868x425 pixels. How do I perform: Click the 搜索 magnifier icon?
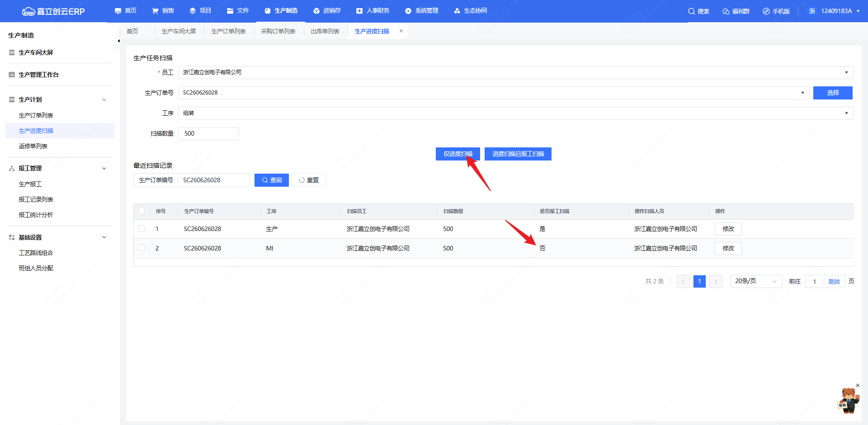[692, 11]
